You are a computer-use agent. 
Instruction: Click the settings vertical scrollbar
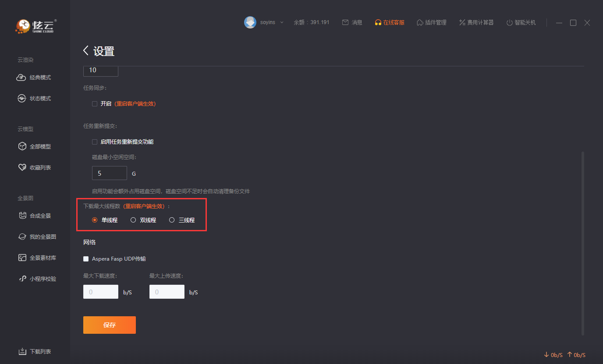tap(582, 244)
